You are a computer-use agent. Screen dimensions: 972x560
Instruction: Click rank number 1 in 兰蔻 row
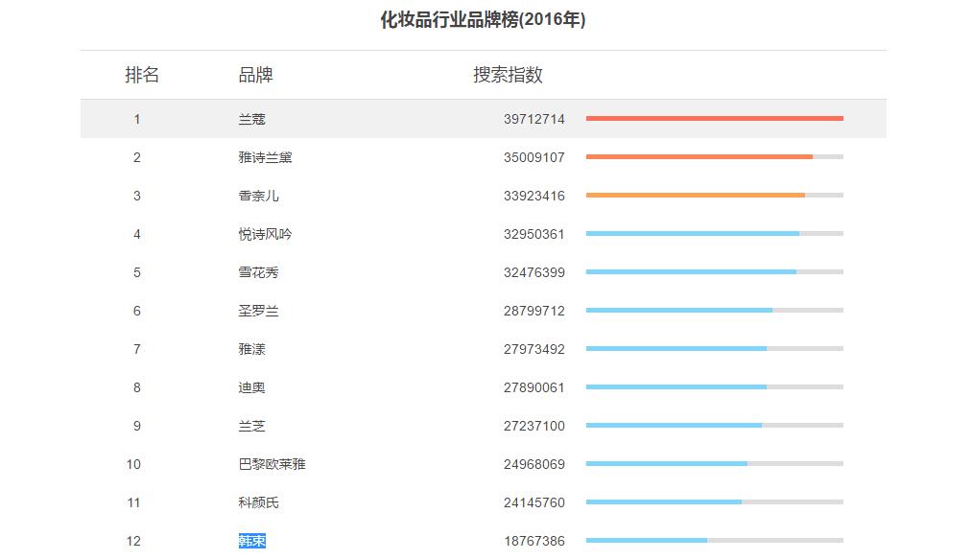tap(137, 119)
